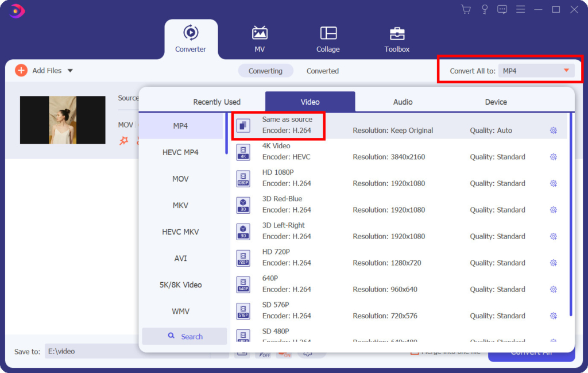The height and width of the screenshot is (373, 588).
Task: Click the Search button in format panel
Action: [x=184, y=336]
